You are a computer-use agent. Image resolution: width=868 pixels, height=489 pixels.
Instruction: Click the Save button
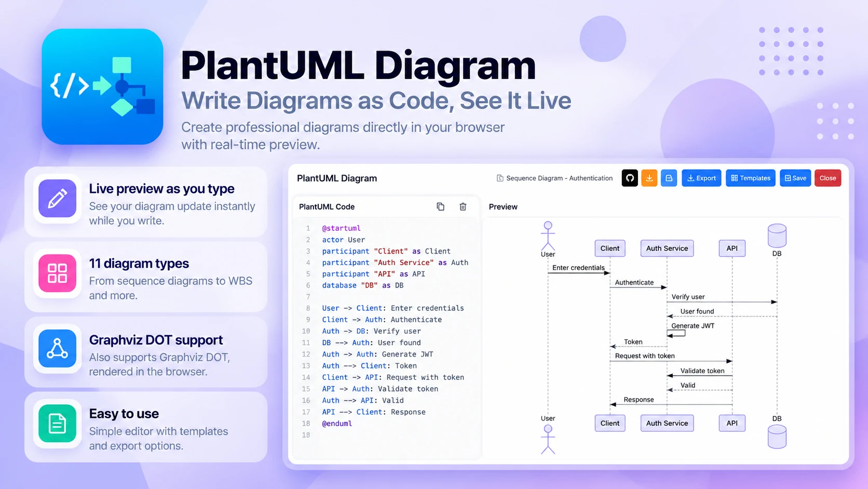(x=795, y=178)
